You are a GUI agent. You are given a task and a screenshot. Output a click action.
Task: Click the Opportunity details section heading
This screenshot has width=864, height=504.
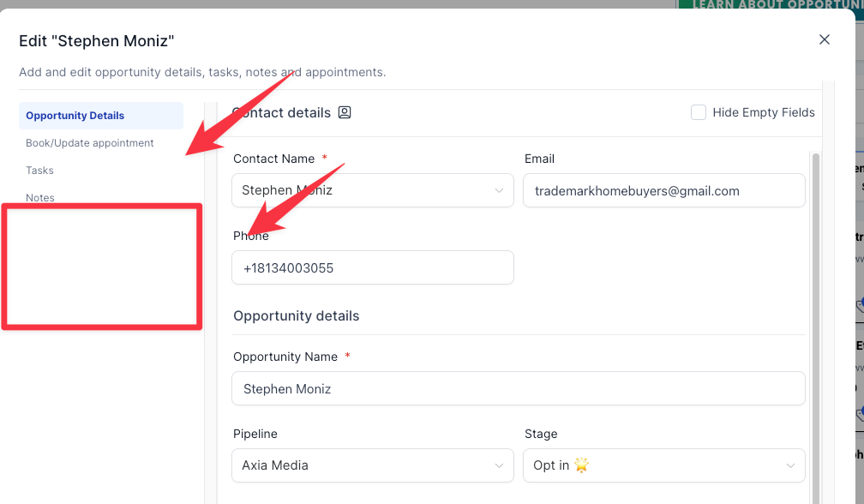click(297, 316)
